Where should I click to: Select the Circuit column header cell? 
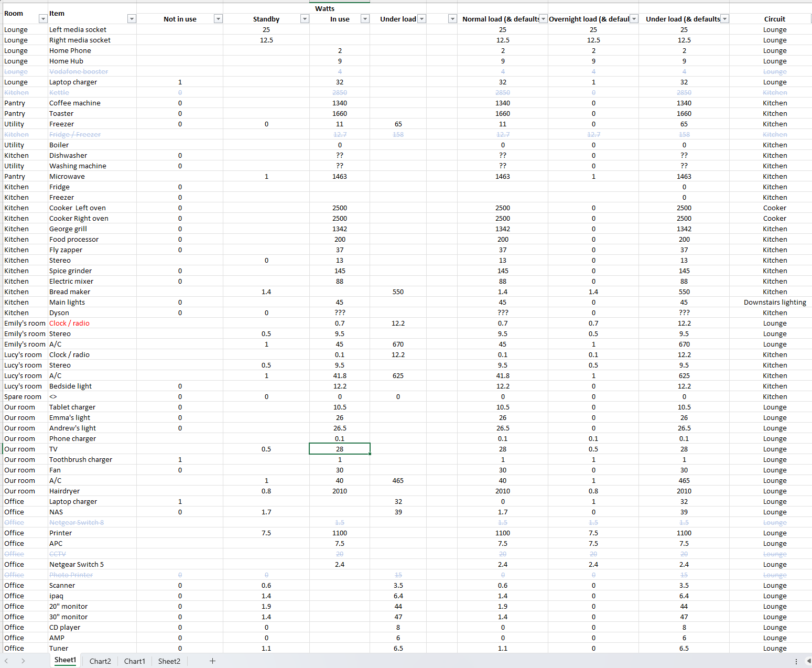774,19
